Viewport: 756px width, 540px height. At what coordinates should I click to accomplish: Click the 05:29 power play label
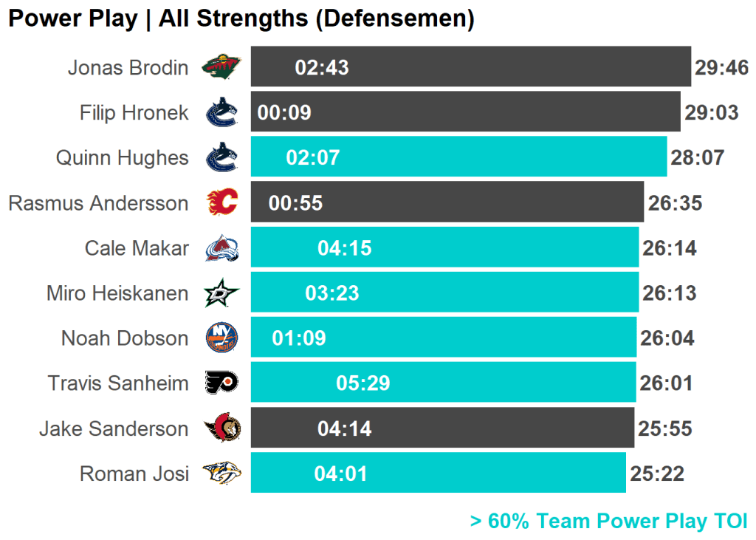362,383
